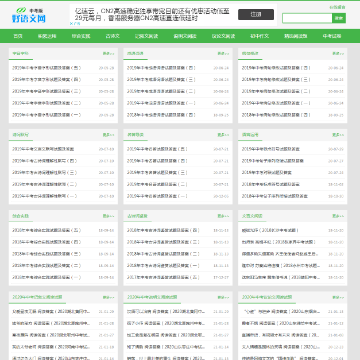Open the second-row right panel header title
Viewport: 360px width, 360px height.
point(250,135)
